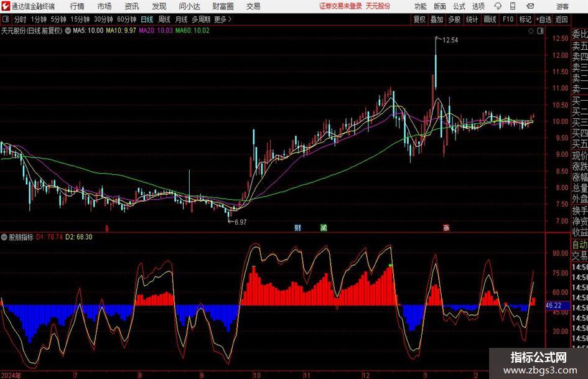
Task: Click the month 12 axis marker
Action: (x=366, y=375)
